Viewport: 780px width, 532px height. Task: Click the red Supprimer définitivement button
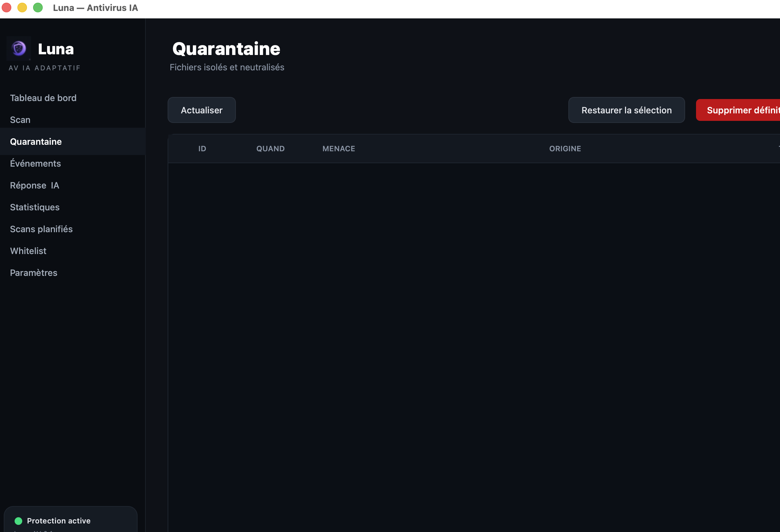pos(738,110)
